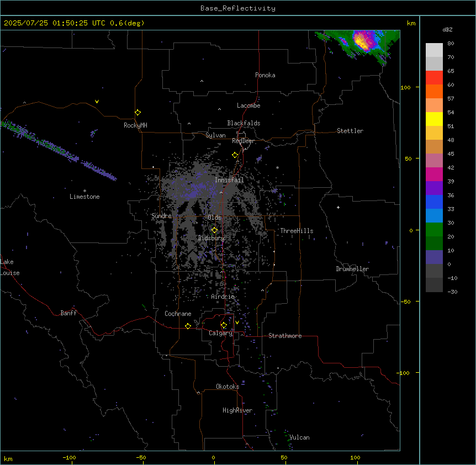Click the asterisk marker above Limestone
Viewport: 476px width, 465px height.
pos(84,191)
